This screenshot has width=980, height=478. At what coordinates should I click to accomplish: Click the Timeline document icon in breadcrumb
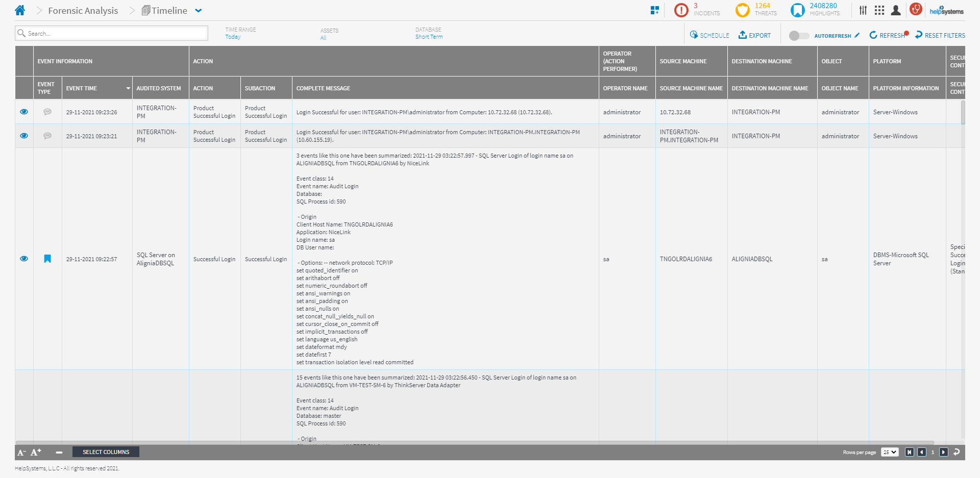146,10
